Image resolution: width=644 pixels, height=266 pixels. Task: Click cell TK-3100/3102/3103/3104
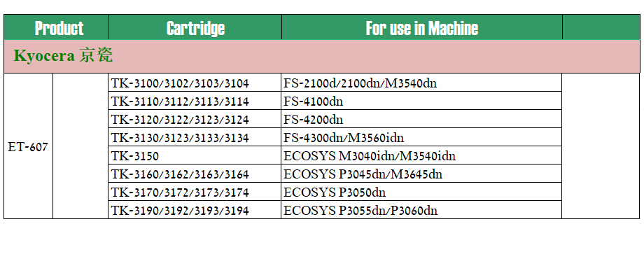[195, 83]
